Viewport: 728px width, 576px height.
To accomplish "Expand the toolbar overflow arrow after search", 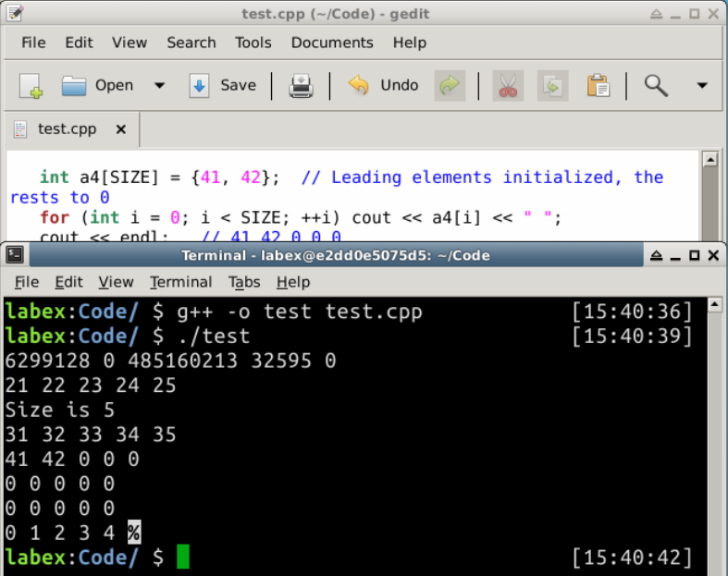I will pos(702,86).
